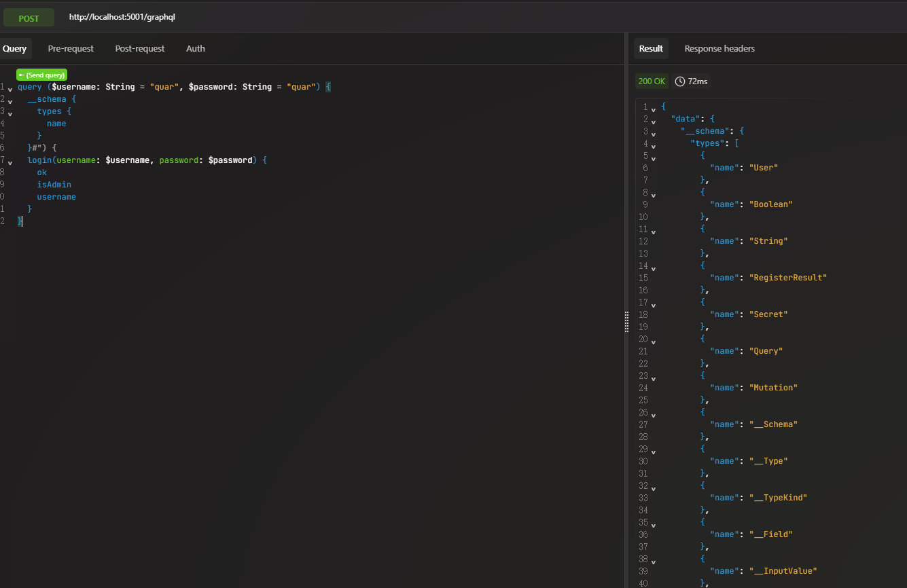Fold the result object containing "User"
This screenshot has width=907, height=588.
click(654, 158)
